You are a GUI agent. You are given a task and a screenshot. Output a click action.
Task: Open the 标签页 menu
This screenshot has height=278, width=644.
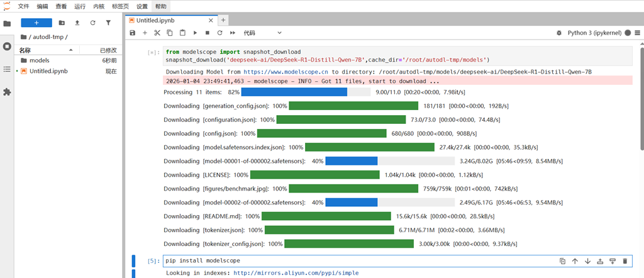pos(120,6)
